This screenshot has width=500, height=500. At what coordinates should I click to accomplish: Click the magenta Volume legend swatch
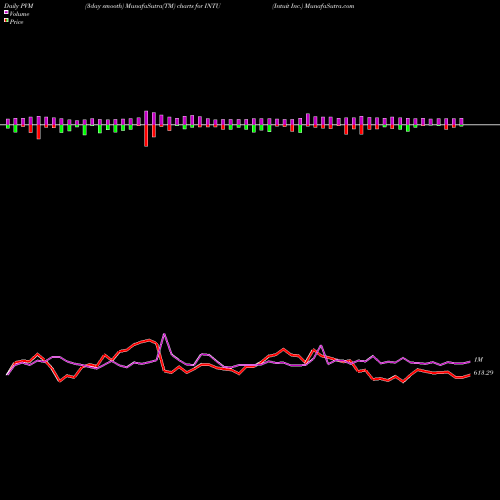coord(6,12)
